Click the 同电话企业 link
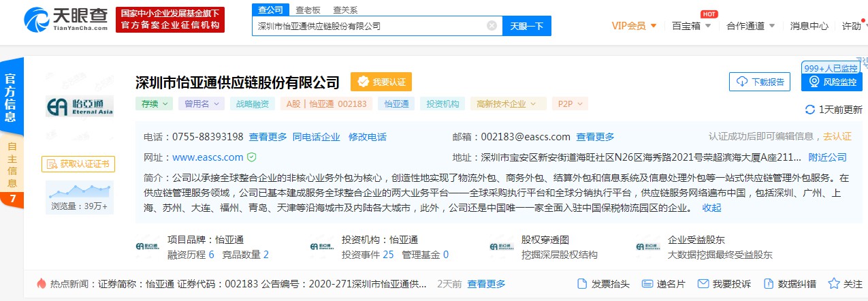Screen dimensions: 868x301 click(317, 137)
